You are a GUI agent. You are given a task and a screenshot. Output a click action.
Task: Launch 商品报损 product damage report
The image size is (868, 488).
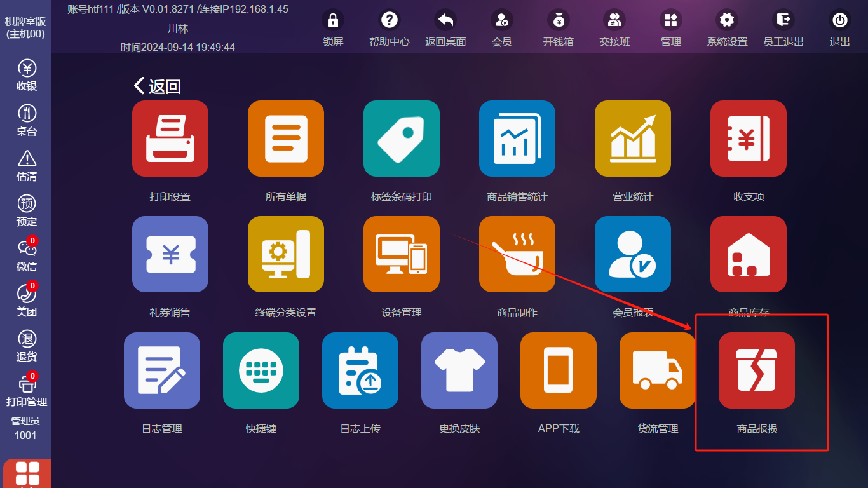(x=757, y=370)
